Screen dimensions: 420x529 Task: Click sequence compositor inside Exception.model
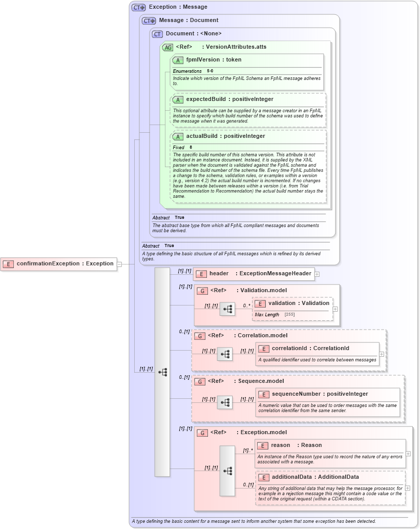(x=227, y=471)
